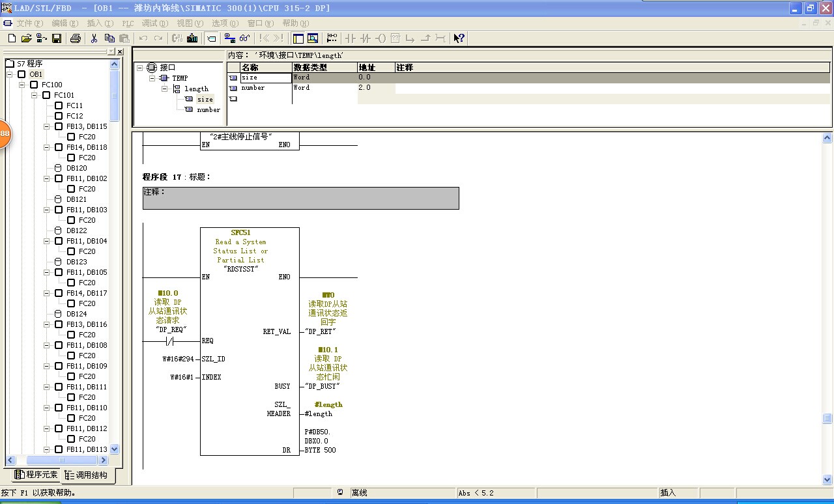Open the 选项 (Options) menu
Image resolution: width=834 pixels, height=504 pixels.
point(224,23)
